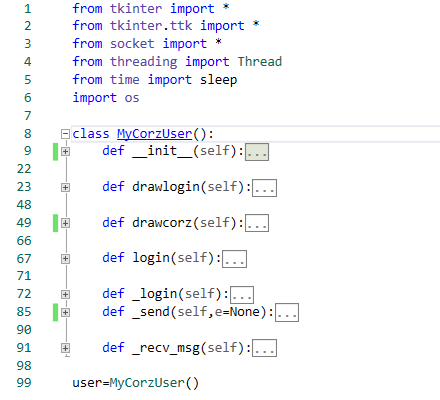Click line number 99 in gutter
Viewport: 440px width, 400px height.
pyautogui.click(x=24, y=383)
